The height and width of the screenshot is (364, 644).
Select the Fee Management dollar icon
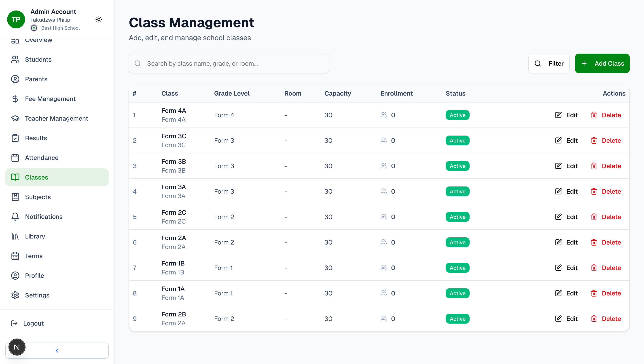point(15,98)
